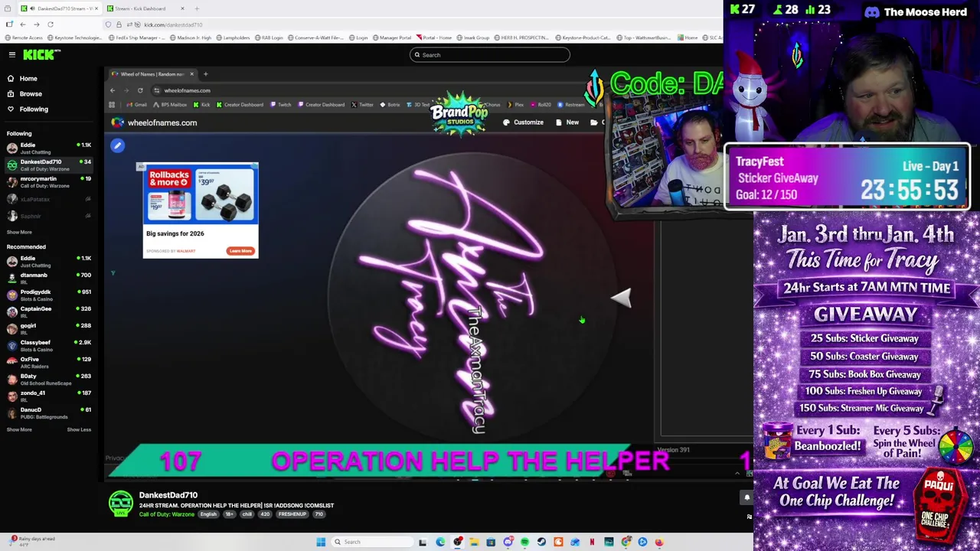Click the notification bell icon

(x=747, y=497)
